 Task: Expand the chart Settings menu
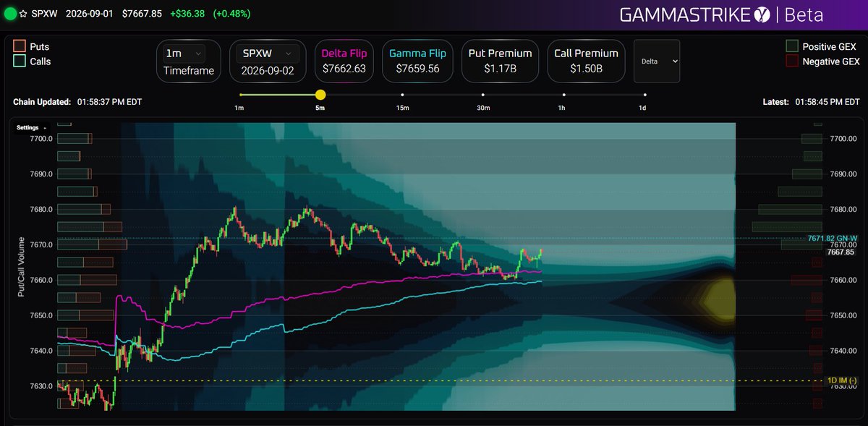[32, 127]
